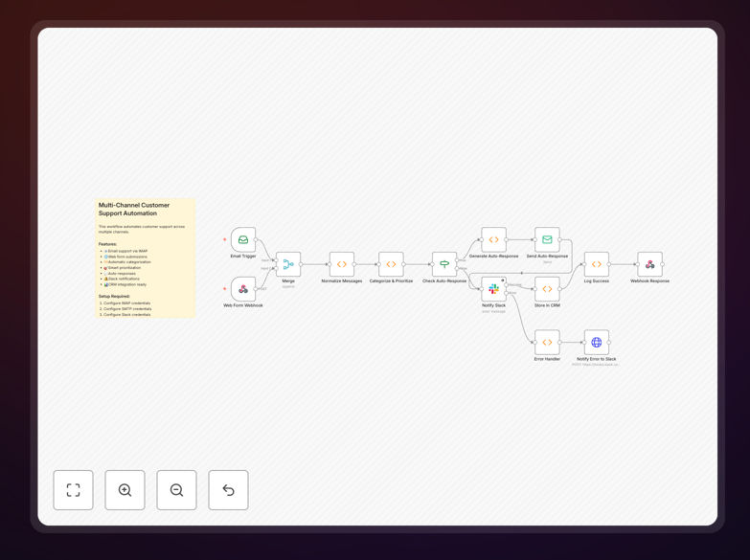
Task: Click the 'Store in CRM' label text
Action: coord(547,305)
